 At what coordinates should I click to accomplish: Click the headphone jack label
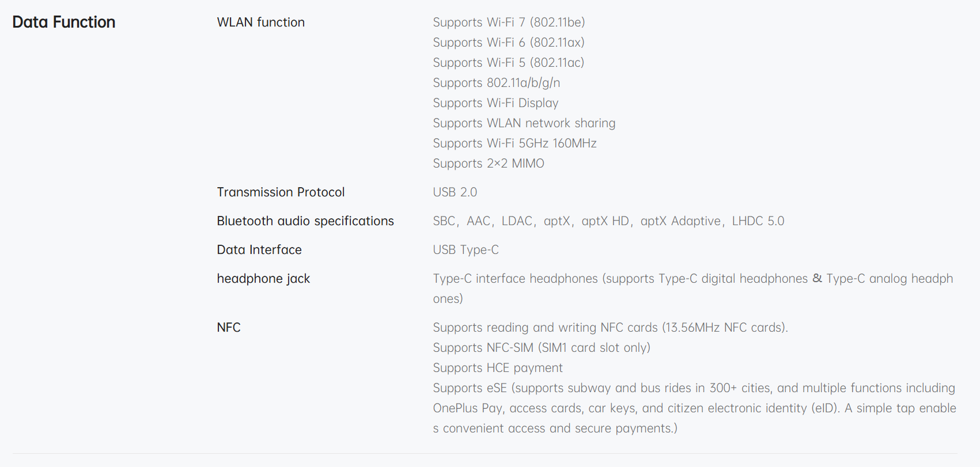point(263,279)
